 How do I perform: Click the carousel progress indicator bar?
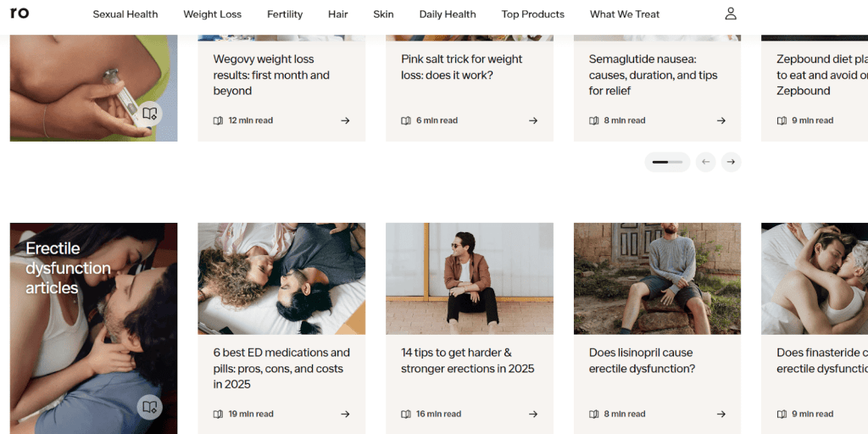(x=667, y=162)
